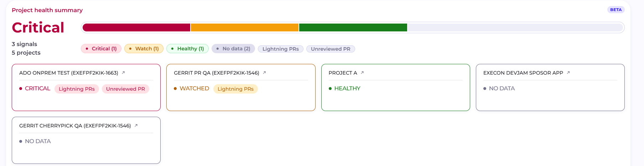Open ADO ONPREM TEST external link icon

(123, 72)
